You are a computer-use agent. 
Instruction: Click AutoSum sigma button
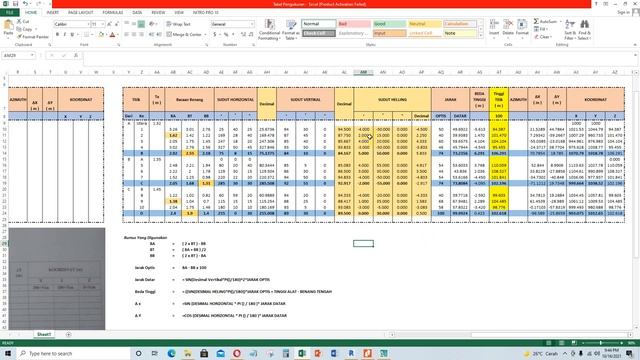tap(545, 21)
